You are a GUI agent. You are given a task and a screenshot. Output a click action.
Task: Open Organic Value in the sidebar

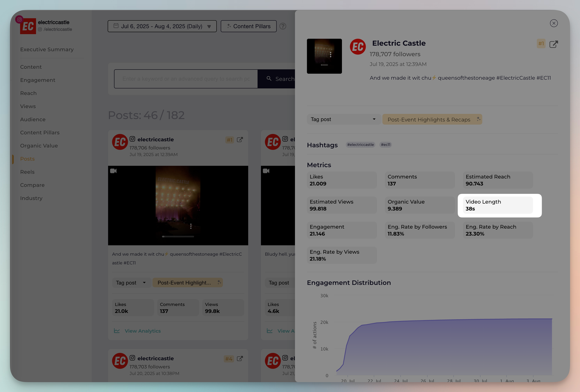pyautogui.click(x=39, y=146)
